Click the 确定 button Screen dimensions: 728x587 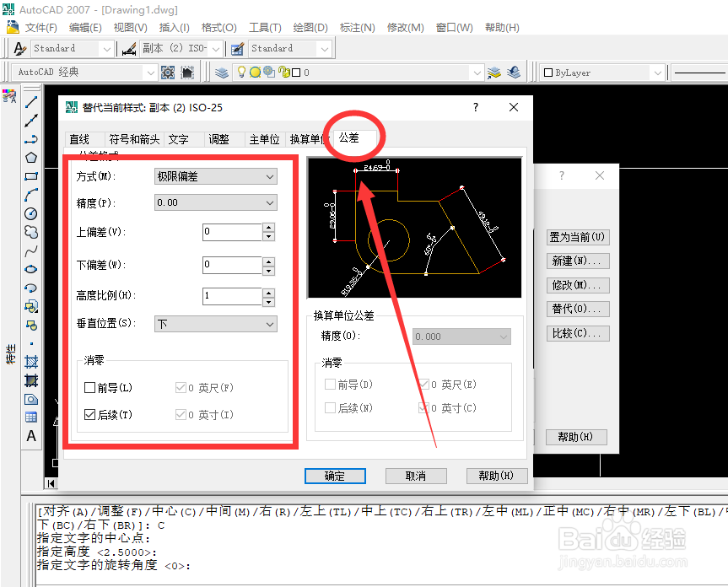pyautogui.click(x=335, y=476)
